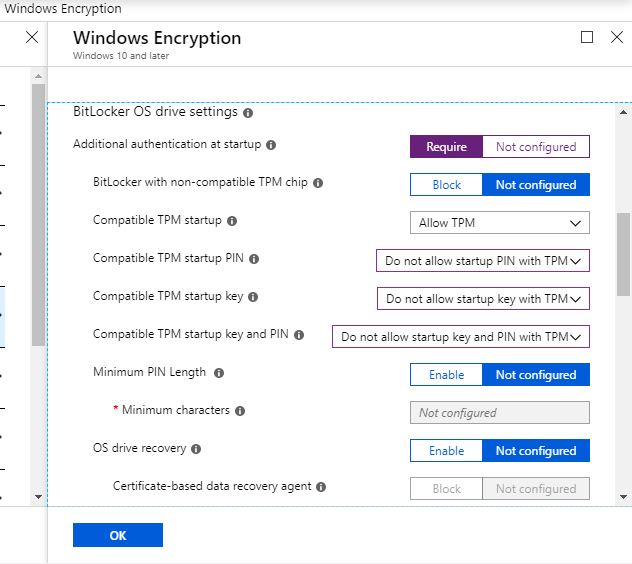Enable the OS drive recovery setting
This screenshot has width=632, height=564.
(x=446, y=451)
